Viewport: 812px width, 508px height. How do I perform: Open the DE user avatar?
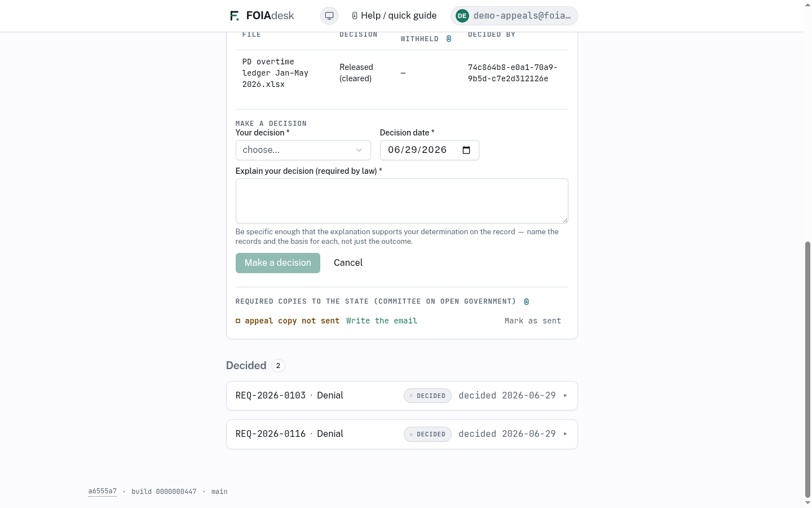click(x=462, y=16)
